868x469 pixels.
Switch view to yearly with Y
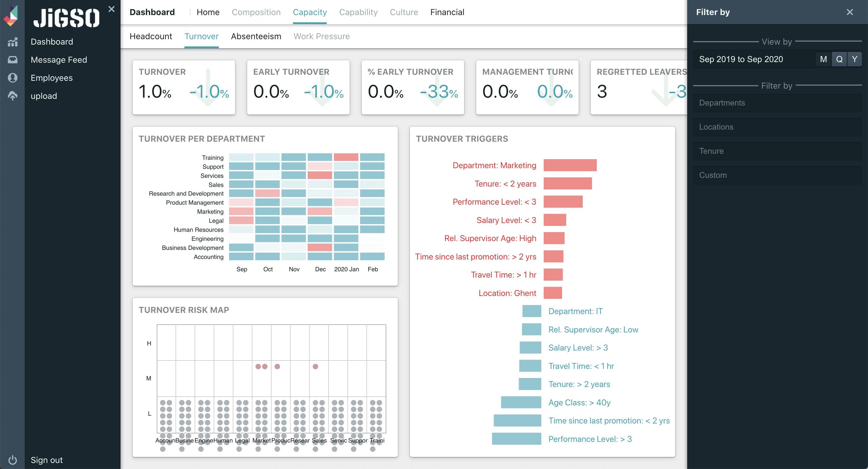pyautogui.click(x=854, y=59)
